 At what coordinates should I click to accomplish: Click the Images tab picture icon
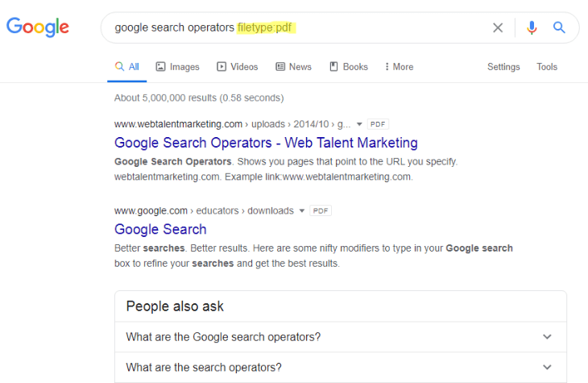[x=161, y=67]
